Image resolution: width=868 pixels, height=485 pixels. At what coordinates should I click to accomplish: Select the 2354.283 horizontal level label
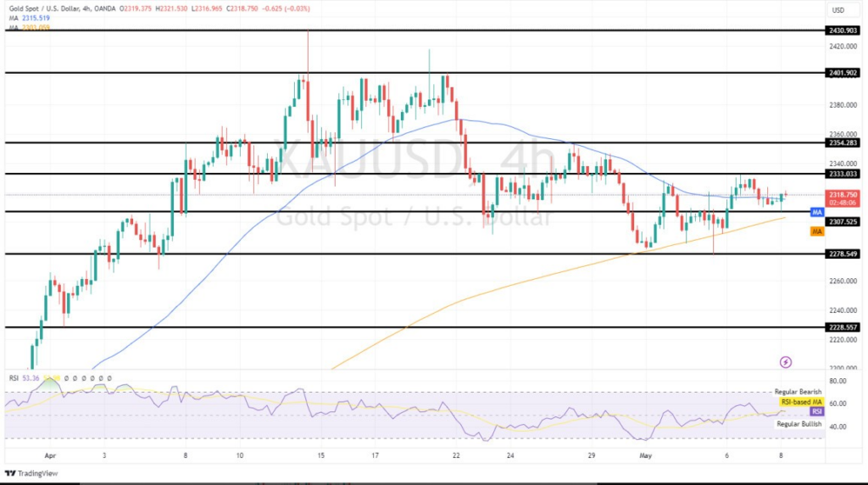click(x=843, y=142)
